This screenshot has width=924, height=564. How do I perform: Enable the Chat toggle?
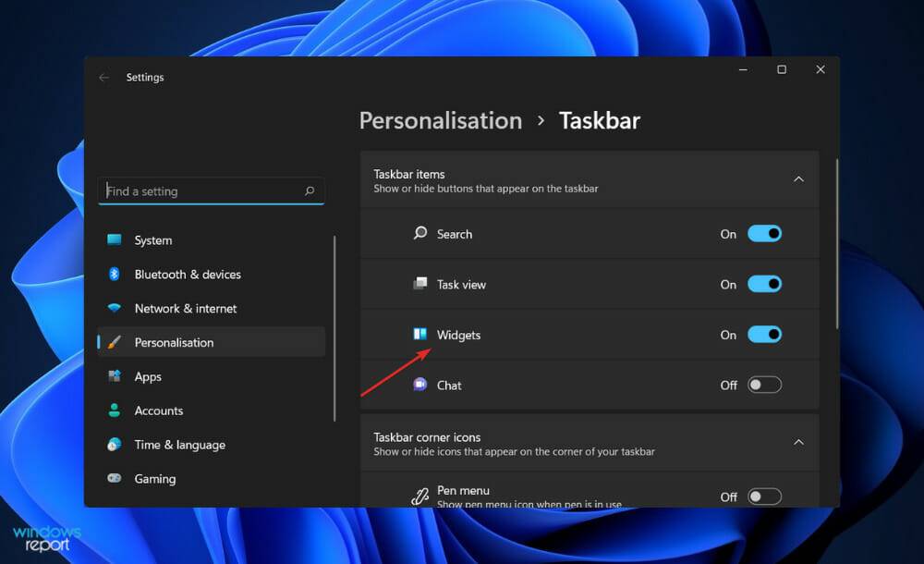(x=765, y=385)
